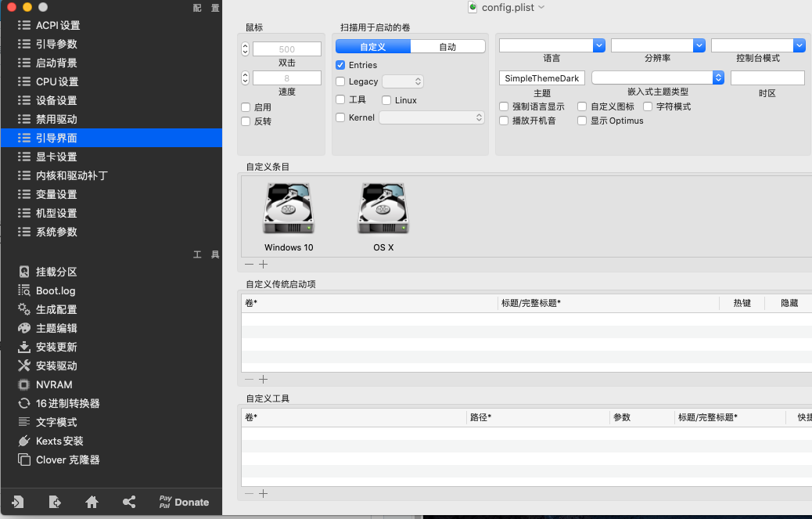This screenshot has height=519, width=812.
Task: Click the home icon in bottom bar
Action: pyautogui.click(x=92, y=502)
